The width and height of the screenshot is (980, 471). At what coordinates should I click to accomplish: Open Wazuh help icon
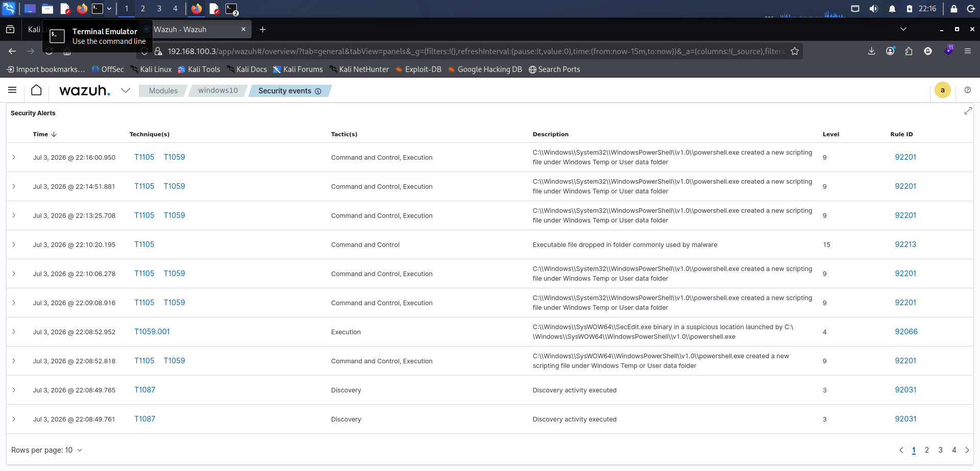point(968,90)
